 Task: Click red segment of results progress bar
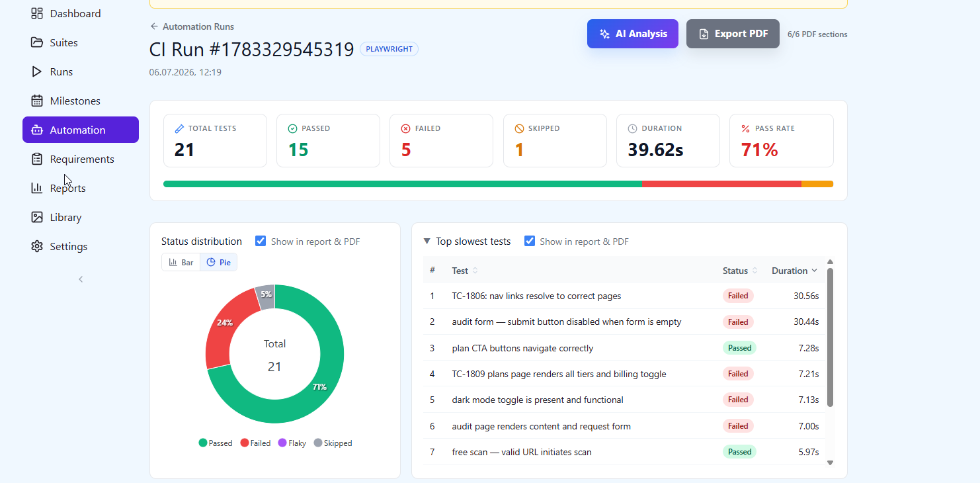721,184
